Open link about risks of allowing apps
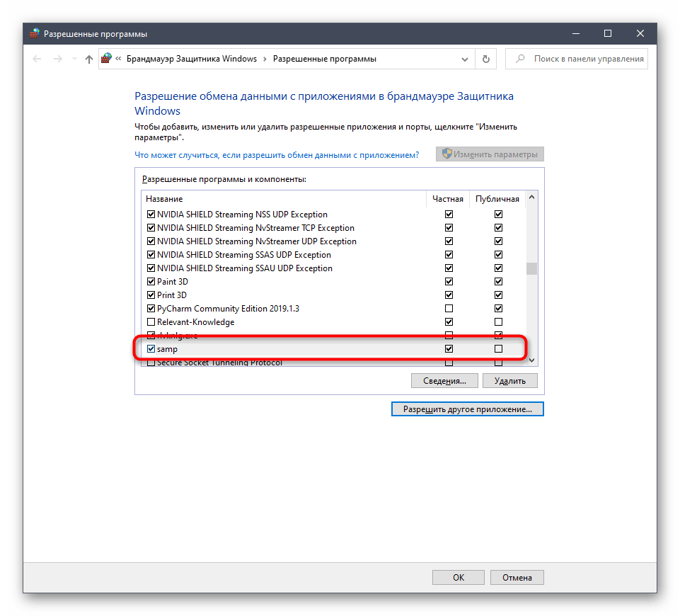This screenshot has height=616, width=680. [277, 154]
